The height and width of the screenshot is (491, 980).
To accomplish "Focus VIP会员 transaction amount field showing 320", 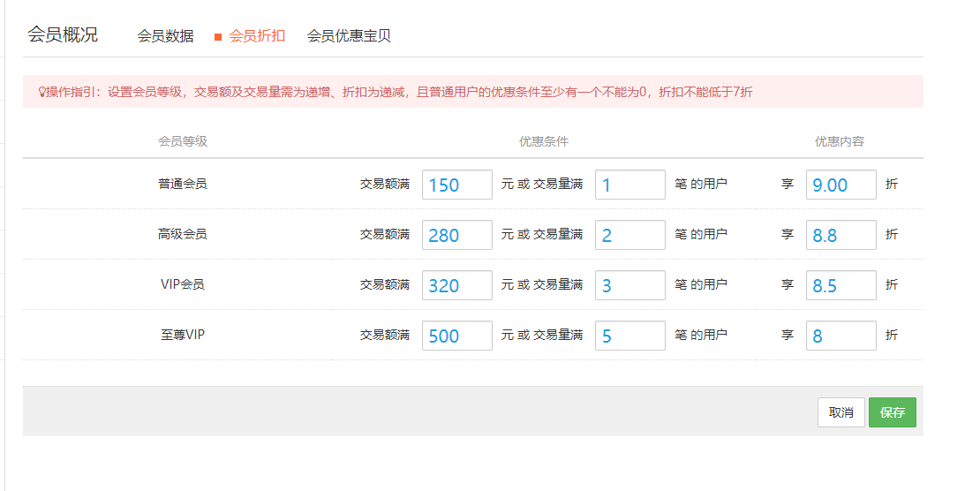I will (456, 285).
